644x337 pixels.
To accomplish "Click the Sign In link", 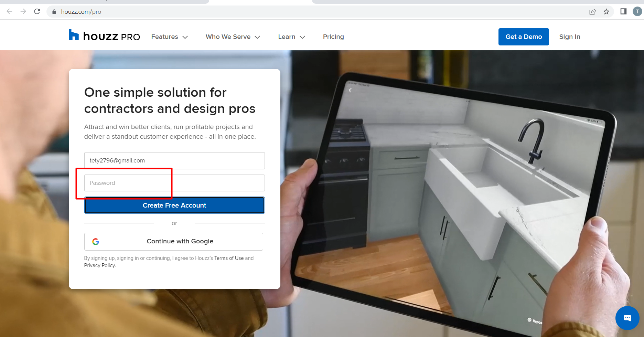I will tap(570, 37).
